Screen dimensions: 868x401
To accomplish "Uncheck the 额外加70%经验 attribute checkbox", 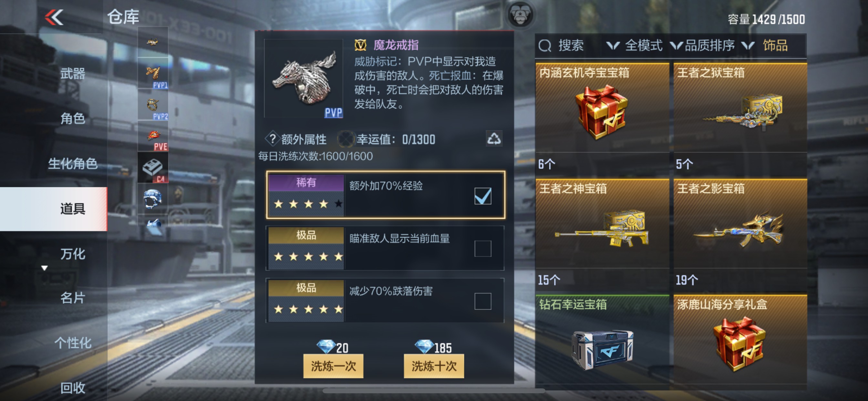I will click(483, 196).
